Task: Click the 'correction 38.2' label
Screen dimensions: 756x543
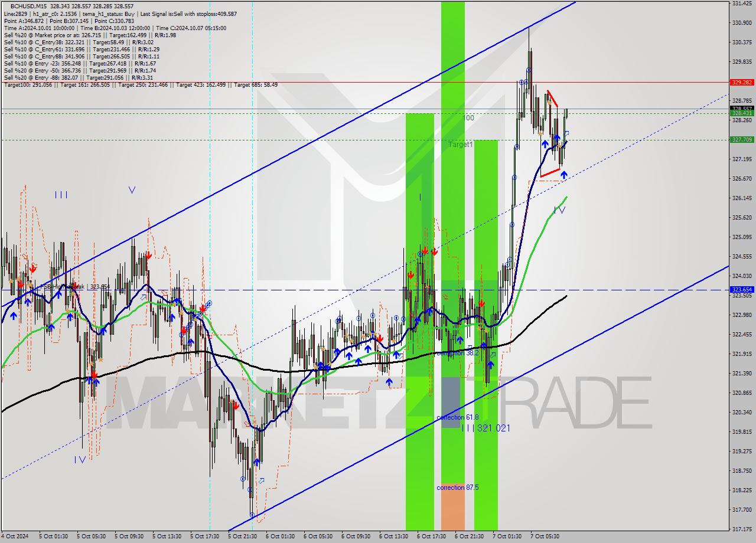Action: pyautogui.click(x=457, y=352)
